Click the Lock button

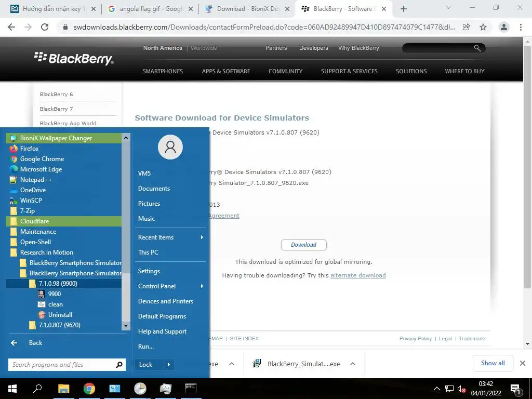coord(149,365)
